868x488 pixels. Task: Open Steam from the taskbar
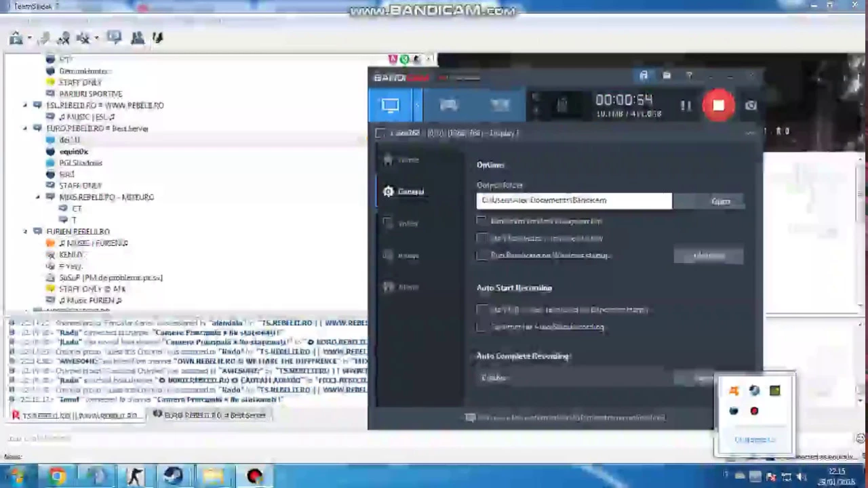click(174, 476)
